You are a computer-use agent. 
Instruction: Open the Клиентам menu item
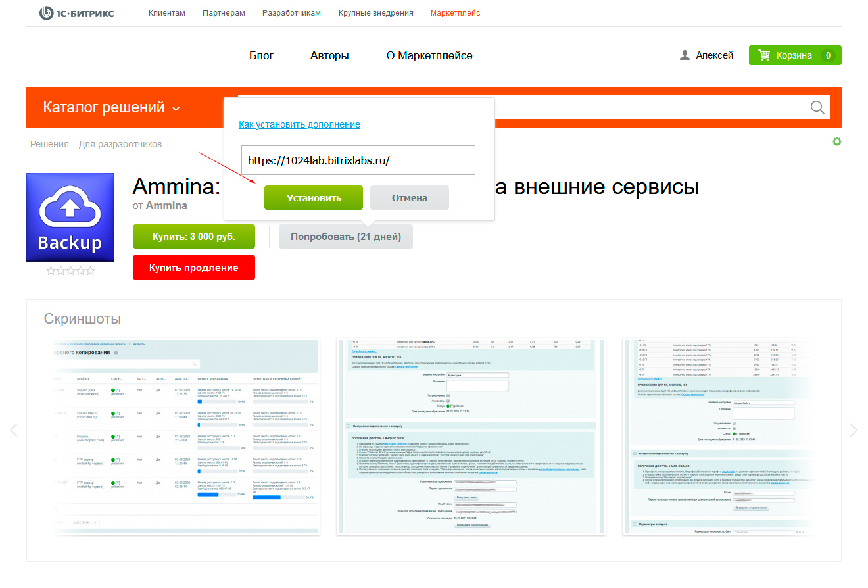click(167, 13)
